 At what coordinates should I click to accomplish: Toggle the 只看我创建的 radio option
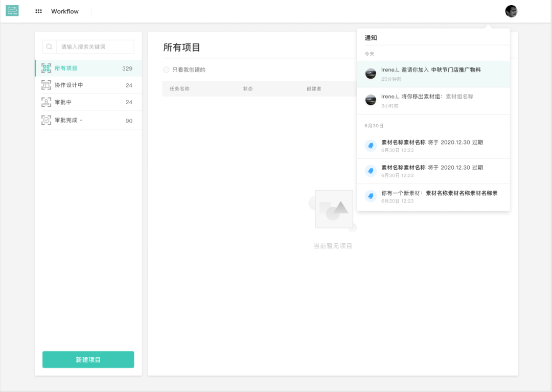point(166,70)
